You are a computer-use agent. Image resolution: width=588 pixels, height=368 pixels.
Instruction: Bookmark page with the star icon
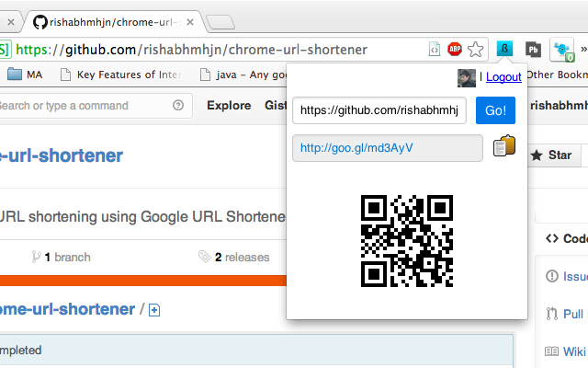[476, 49]
